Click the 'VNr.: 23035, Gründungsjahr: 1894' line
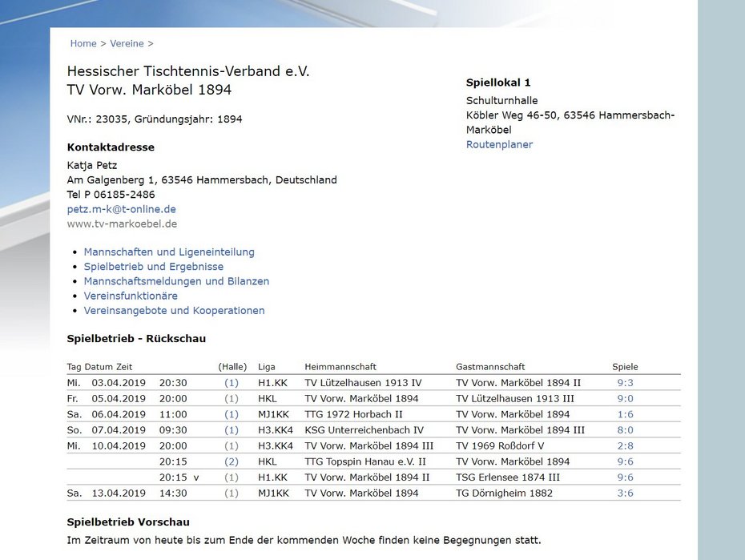The image size is (745, 560). pos(155,119)
